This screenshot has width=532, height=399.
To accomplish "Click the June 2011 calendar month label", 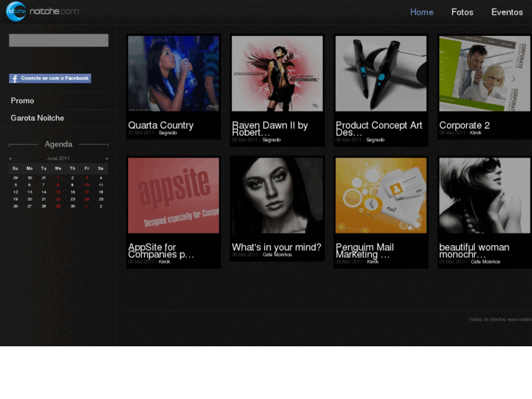I will [x=58, y=159].
